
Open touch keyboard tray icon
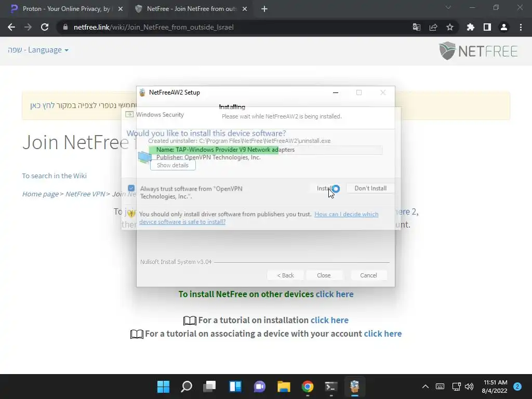pyautogui.click(x=440, y=387)
